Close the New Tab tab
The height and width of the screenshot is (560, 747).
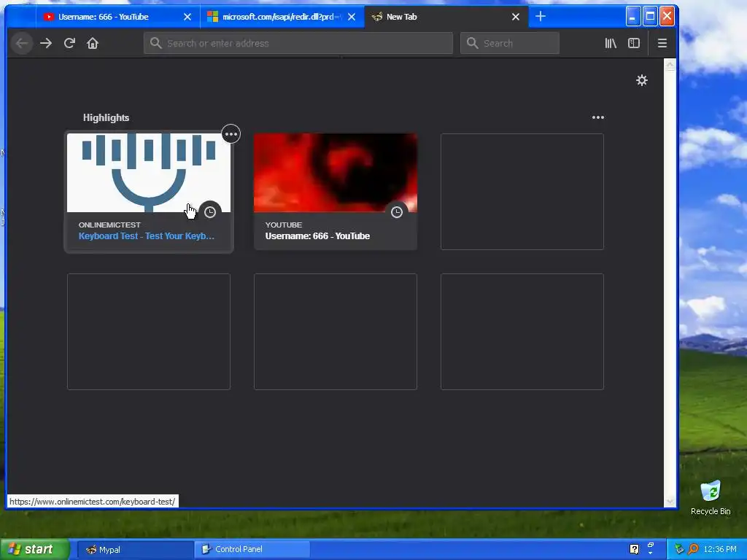[516, 17]
